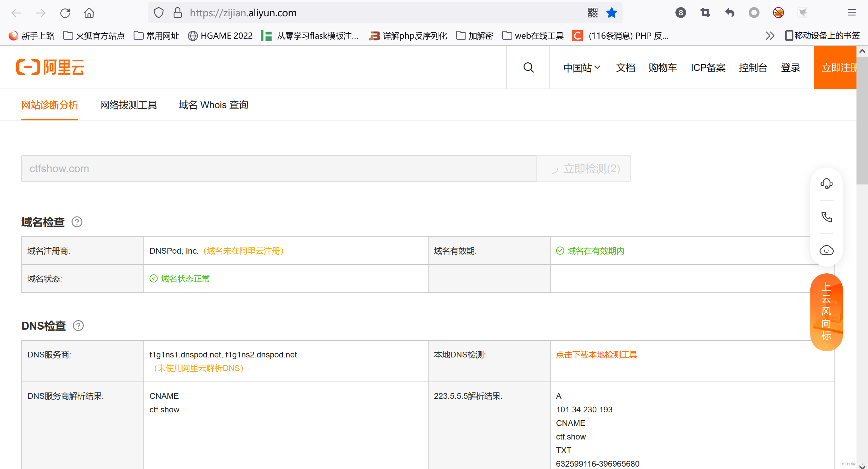Click the page scrollbar up arrow
Screen dimensions: 868x469
point(862,51)
